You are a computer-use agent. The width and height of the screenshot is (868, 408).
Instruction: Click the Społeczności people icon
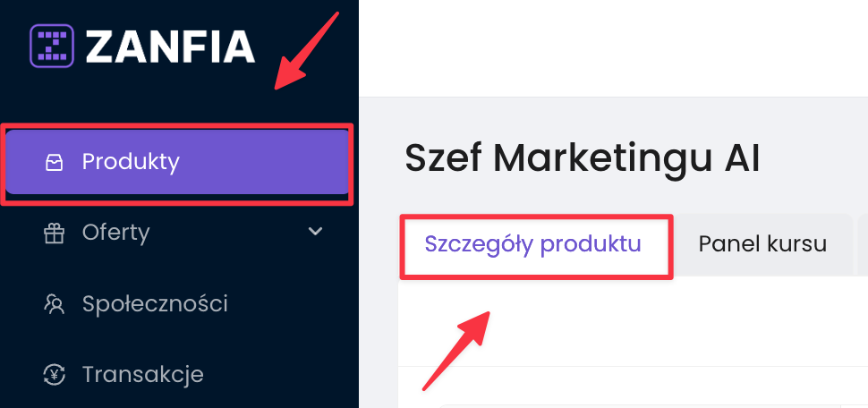click(54, 304)
